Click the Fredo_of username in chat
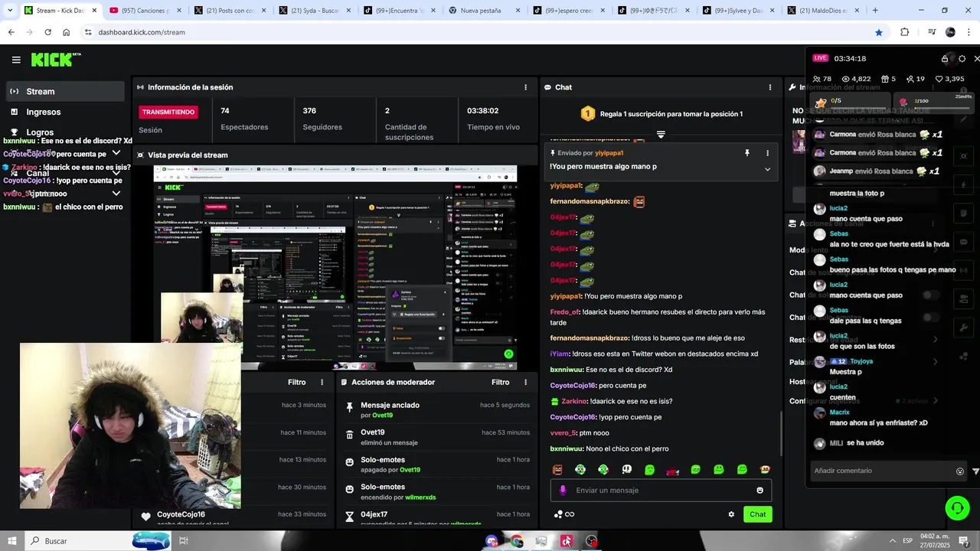 565,312
